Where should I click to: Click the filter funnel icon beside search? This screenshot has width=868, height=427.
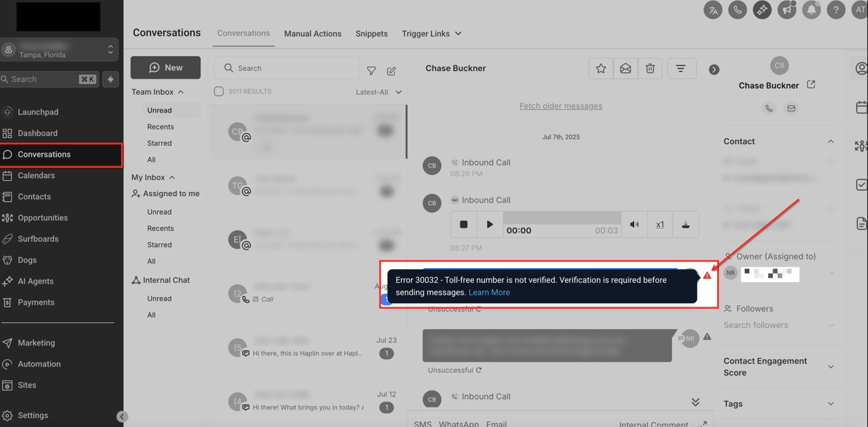pos(371,70)
